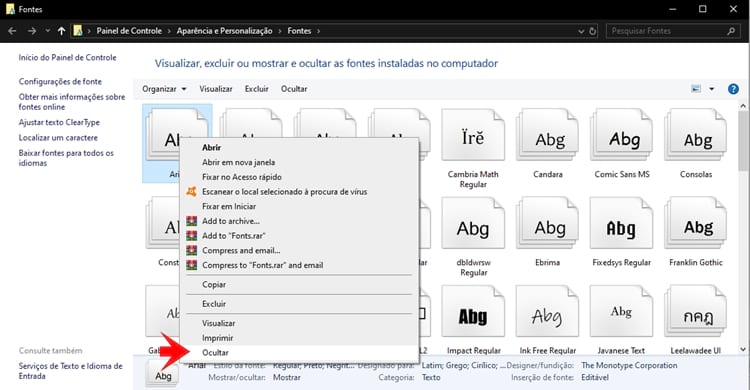Select the Consolas font icon
Screen dimensions: 750x390
[696, 135]
